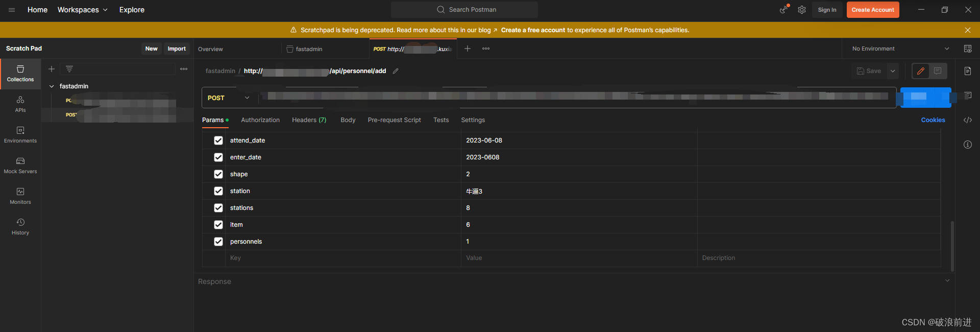Collapse the fastadmin collection tree
Screen dimensions: 980x332
[52, 86]
